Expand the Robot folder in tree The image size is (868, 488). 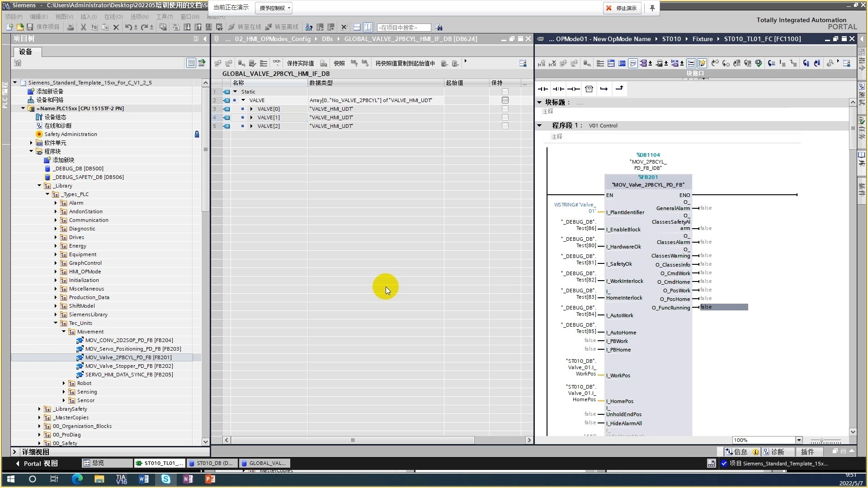pos(64,383)
